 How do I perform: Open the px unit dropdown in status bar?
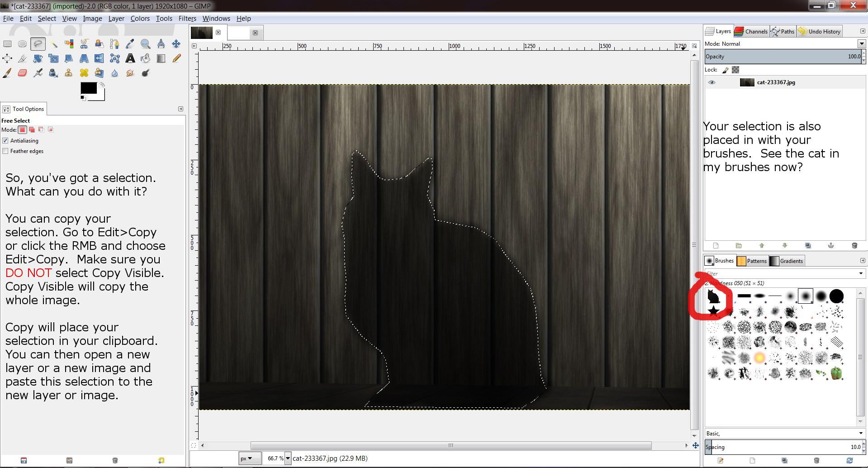251,458
